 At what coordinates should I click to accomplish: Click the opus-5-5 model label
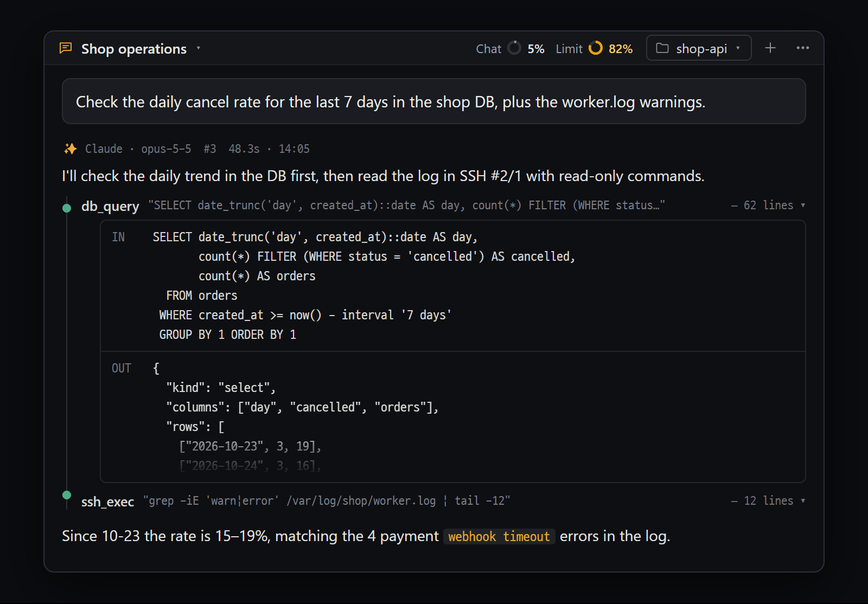[166, 149]
